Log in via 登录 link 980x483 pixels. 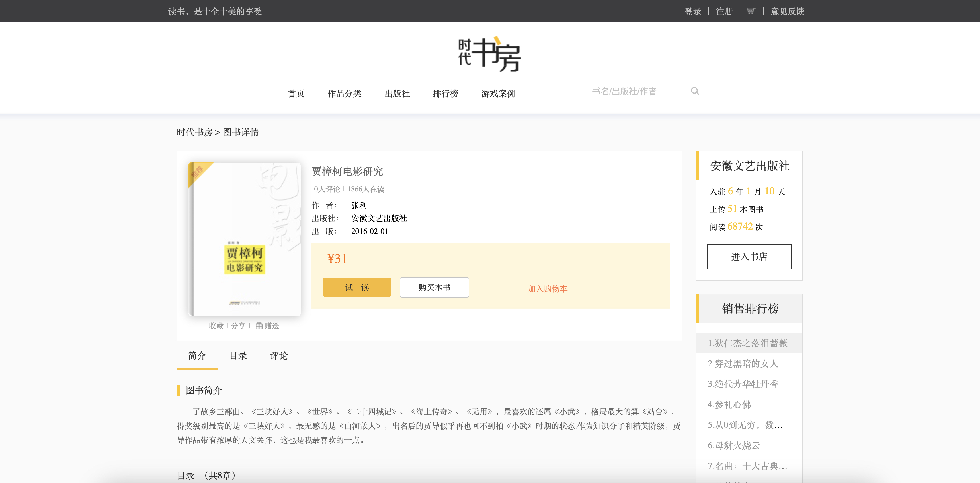[x=693, y=11]
